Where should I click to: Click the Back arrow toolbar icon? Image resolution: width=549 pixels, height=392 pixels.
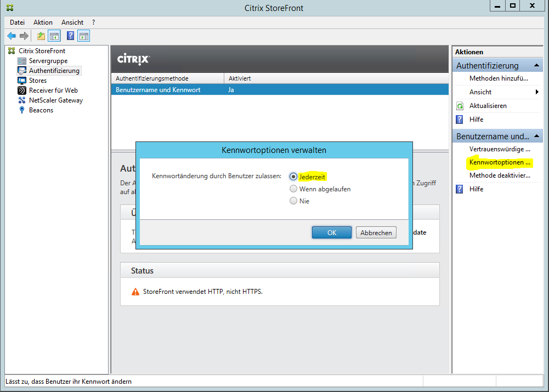point(12,36)
